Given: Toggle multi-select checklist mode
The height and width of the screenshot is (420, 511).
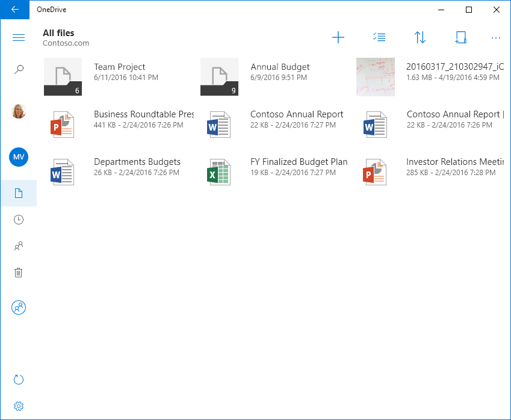Looking at the screenshot, I should (379, 38).
